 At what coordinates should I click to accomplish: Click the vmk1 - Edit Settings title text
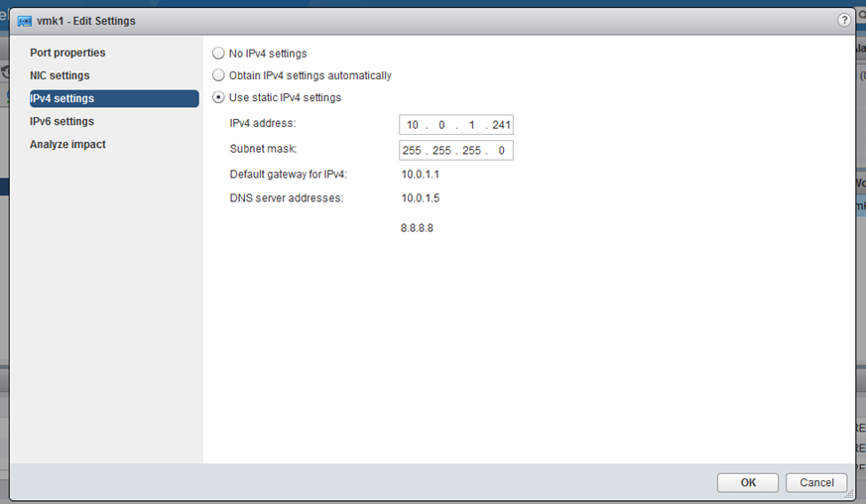tap(86, 21)
